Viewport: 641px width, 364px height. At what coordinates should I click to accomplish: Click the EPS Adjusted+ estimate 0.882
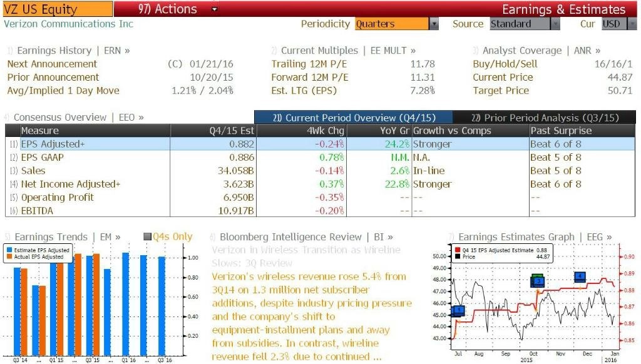pyautogui.click(x=242, y=144)
